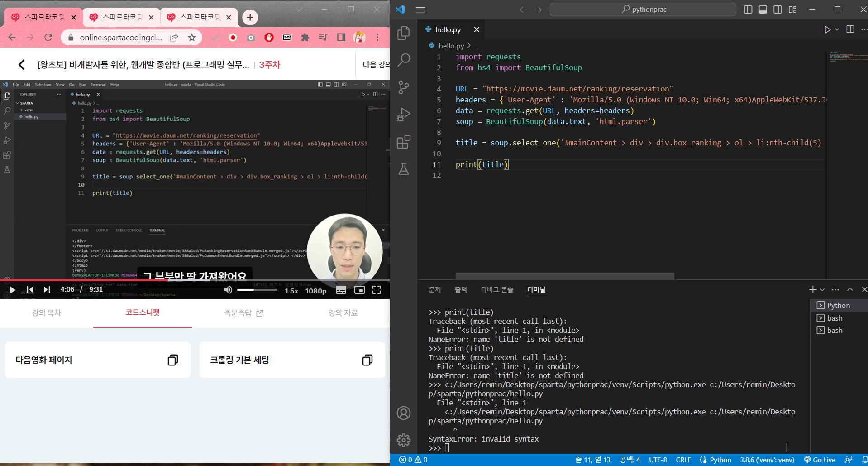The width and height of the screenshot is (868, 466).
Task: Toggle fullscreen on the lecture video
Action: tap(377, 290)
